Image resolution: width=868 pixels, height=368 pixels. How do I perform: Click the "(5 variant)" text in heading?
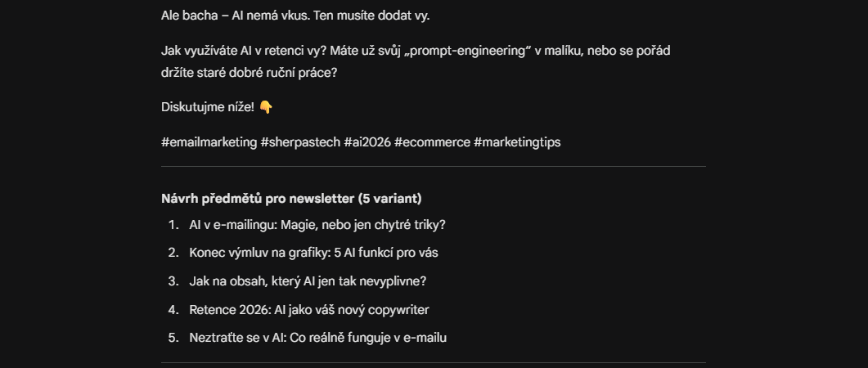[389, 199]
